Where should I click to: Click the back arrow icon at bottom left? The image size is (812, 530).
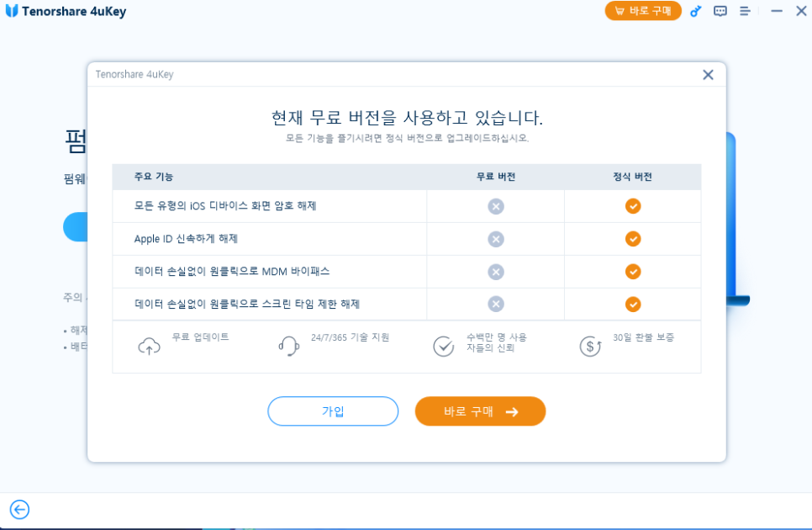[19, 509]
